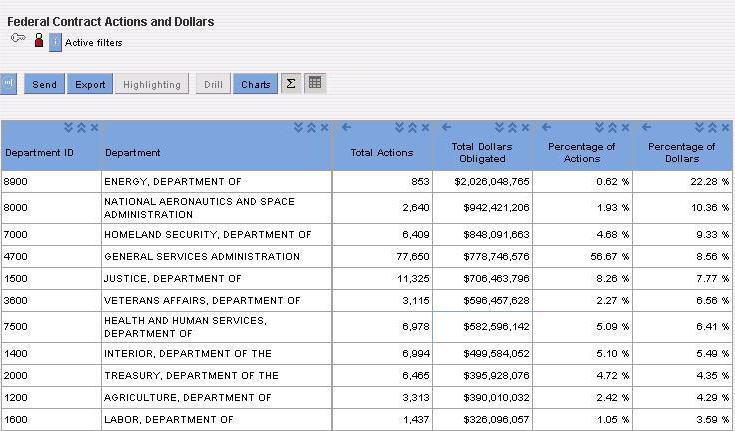This screenshot has width=735, height=431.
Task: Click the blue info icon beside Active filters
Action: pos(55,42)
